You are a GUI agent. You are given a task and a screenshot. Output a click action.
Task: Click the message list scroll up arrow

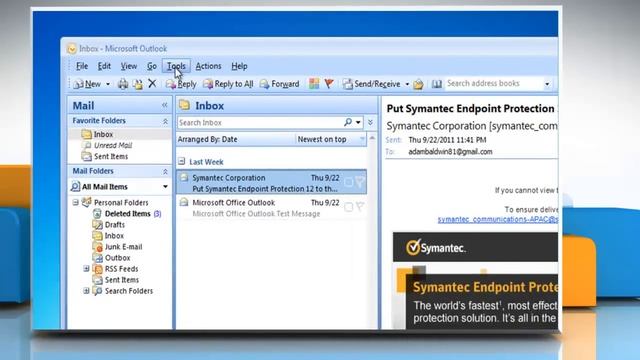372,139
